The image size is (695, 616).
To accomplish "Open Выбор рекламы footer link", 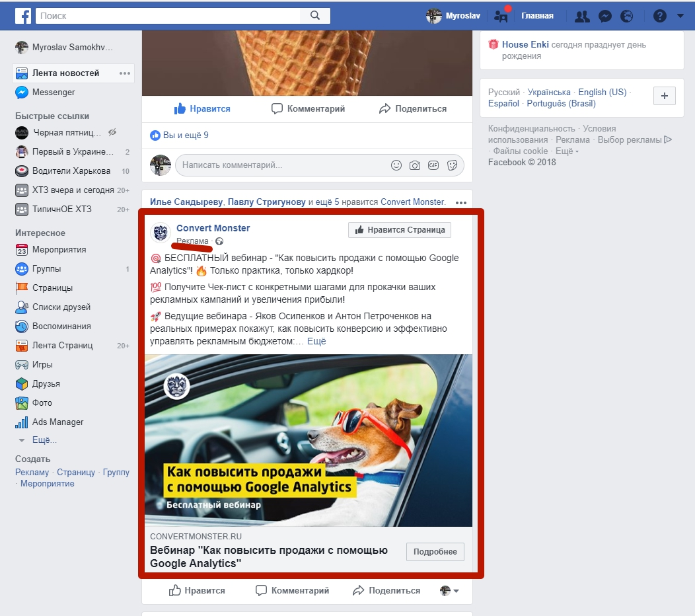I will point(635,139).
